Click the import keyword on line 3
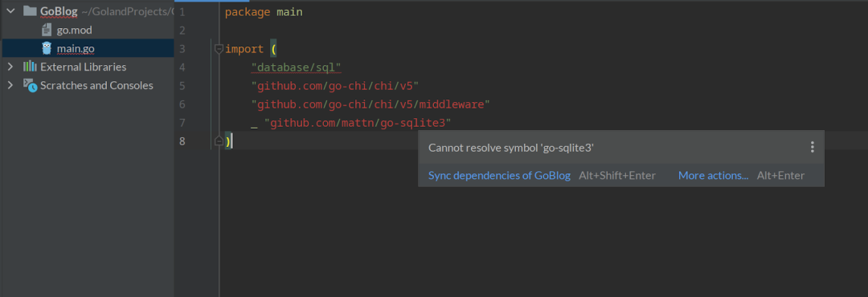Screen dimensions: 868x297 pyautogui.click(x=244, y=49)
